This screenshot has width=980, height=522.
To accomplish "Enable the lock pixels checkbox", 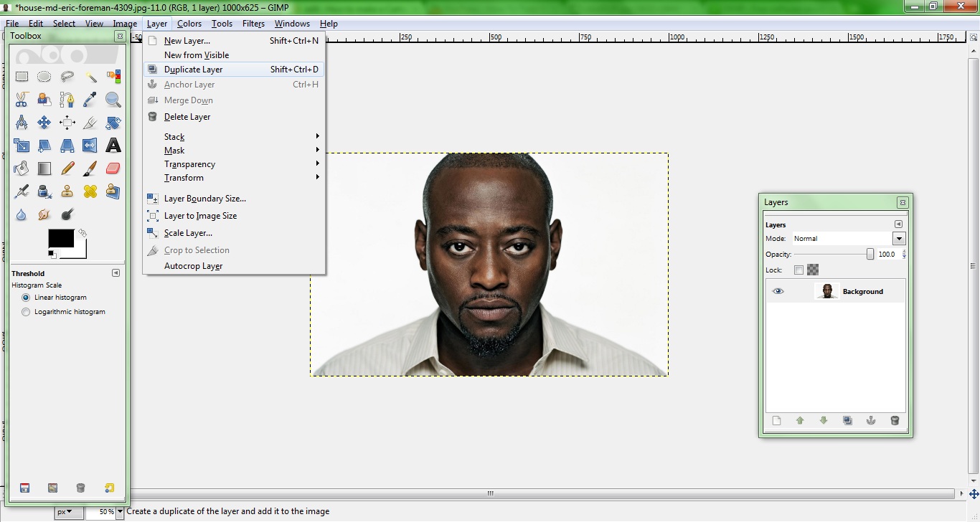I will (x=798, y=270).
